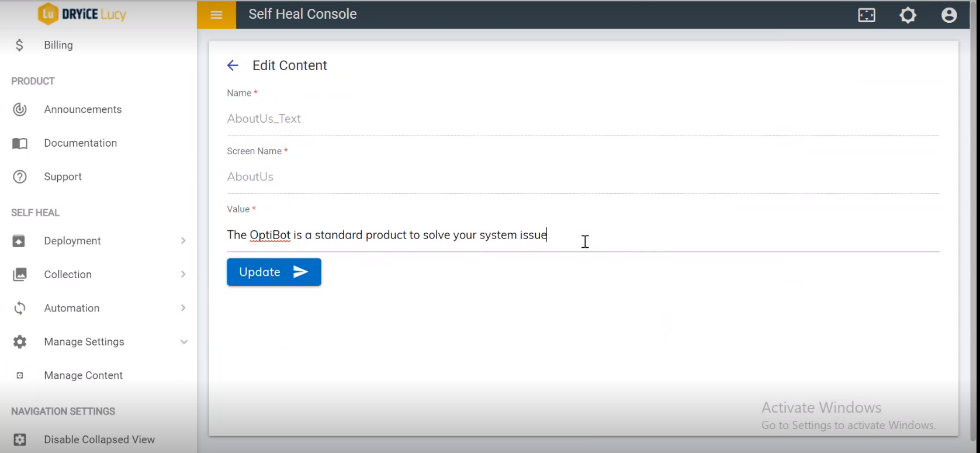Open the theme settings gear icon

coord(908,15)
